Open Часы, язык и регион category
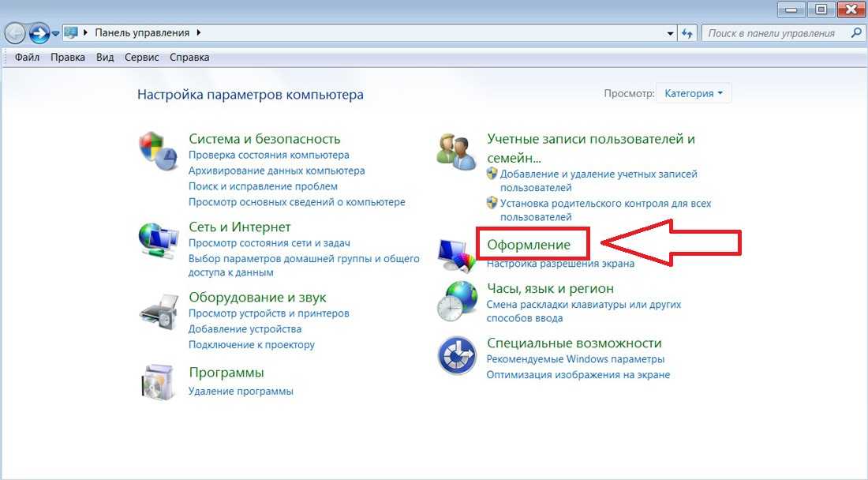 [x=550, y=288]
